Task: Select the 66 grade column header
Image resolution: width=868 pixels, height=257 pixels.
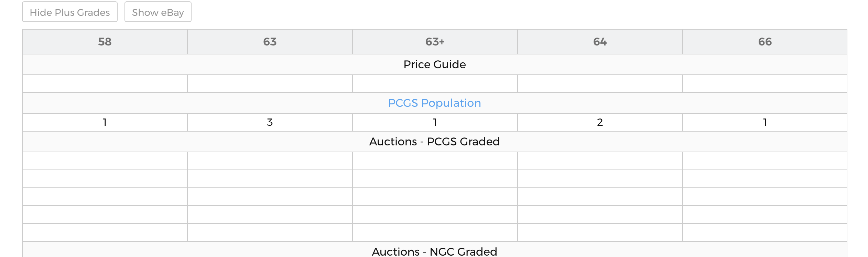Action: point(765,42)
